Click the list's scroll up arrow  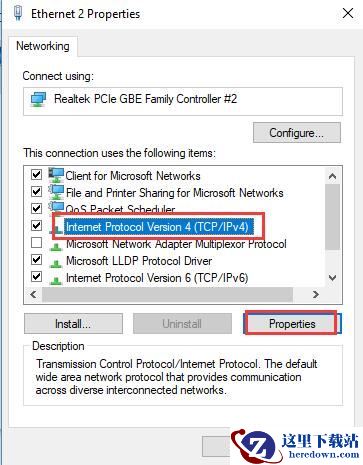click(332, 176)
